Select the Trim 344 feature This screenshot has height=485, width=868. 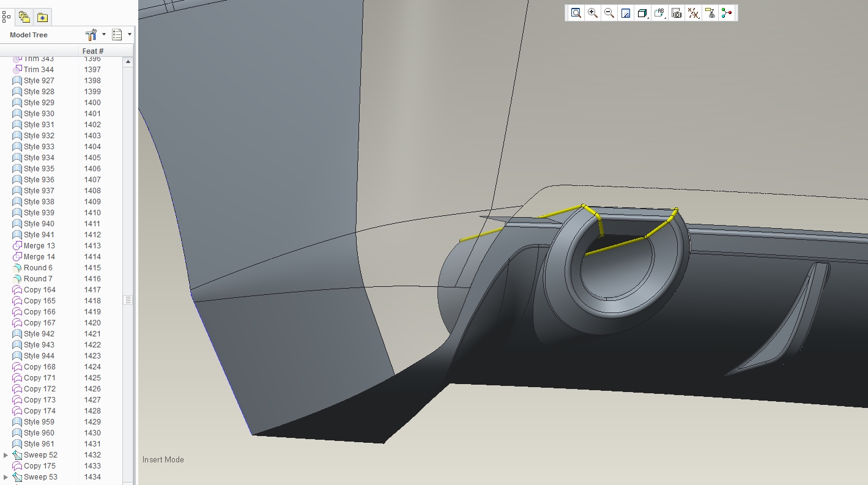[39, 70]
